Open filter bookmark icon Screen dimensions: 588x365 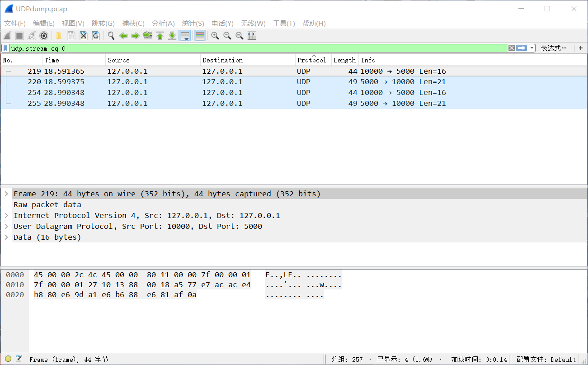pos(5,48)
